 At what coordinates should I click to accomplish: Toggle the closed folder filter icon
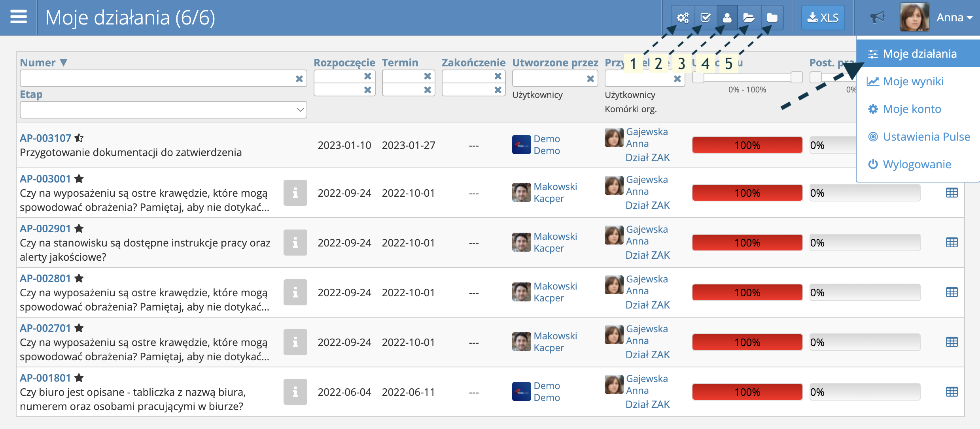pos(772,17)
